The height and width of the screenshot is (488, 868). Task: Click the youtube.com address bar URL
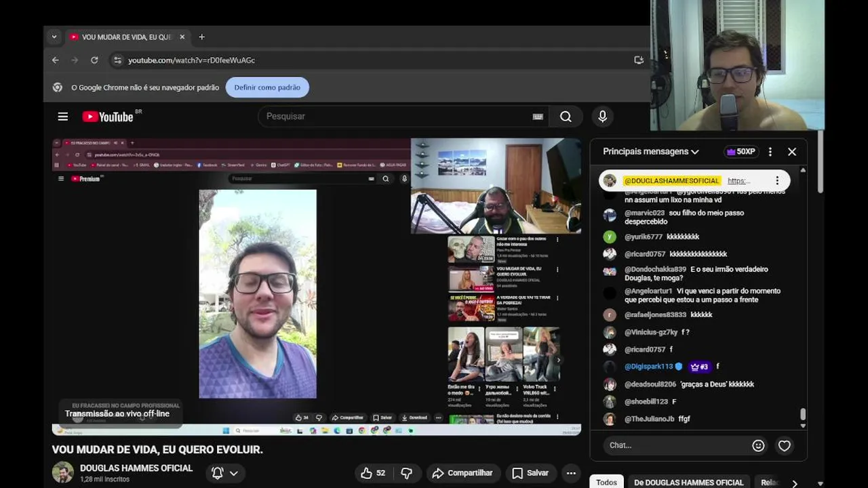pos(191,60)
